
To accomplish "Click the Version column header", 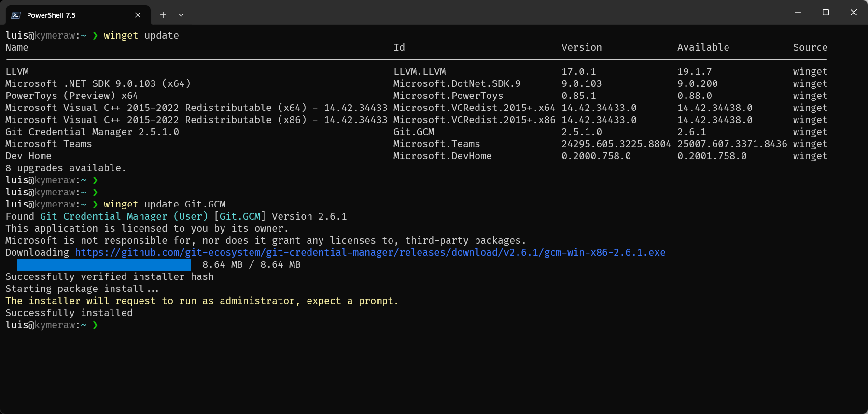I will [582, 47].
